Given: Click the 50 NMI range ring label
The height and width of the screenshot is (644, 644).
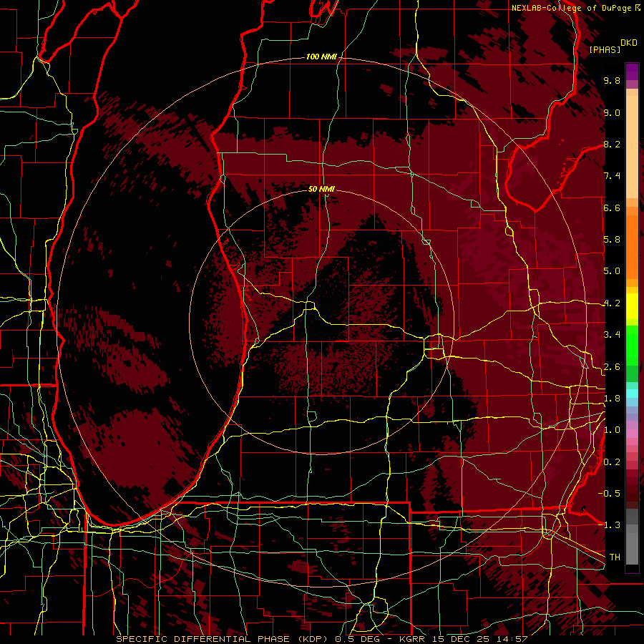Looking at the screenshot, I should pos(321,189).
